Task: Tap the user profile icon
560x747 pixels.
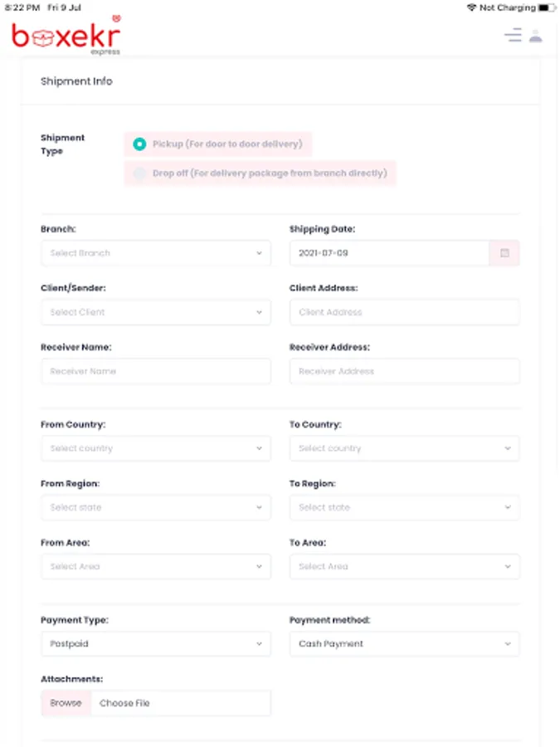Action: 536,36
